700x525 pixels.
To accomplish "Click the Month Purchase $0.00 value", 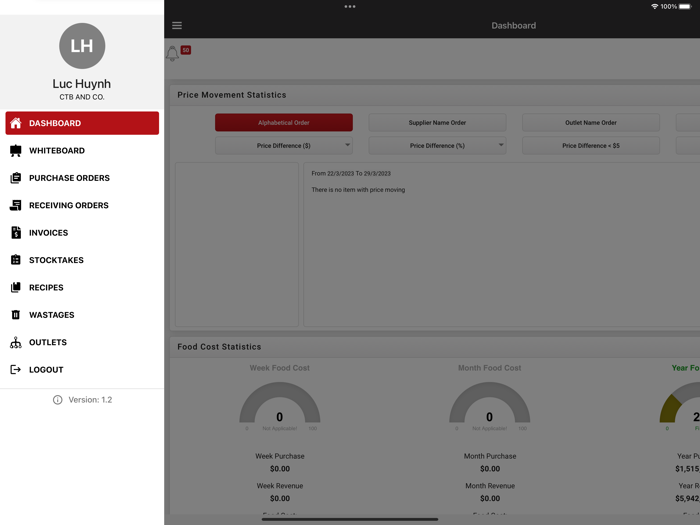I will 490,469.
